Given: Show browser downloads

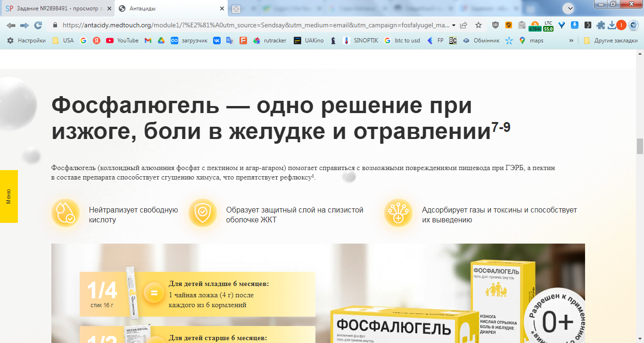Looking at the screenshot, I should tap(611, 25).
